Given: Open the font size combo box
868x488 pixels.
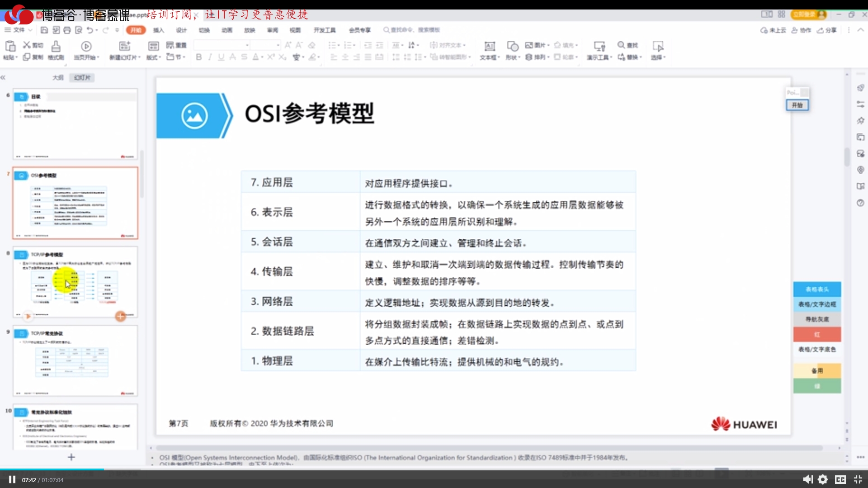Looking at the screenshot, I should point(265,45).
